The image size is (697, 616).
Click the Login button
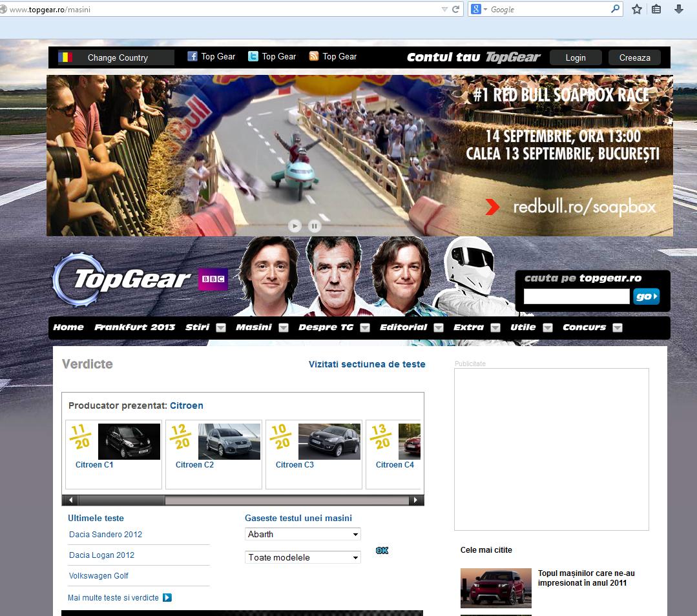tap(575, 57)
